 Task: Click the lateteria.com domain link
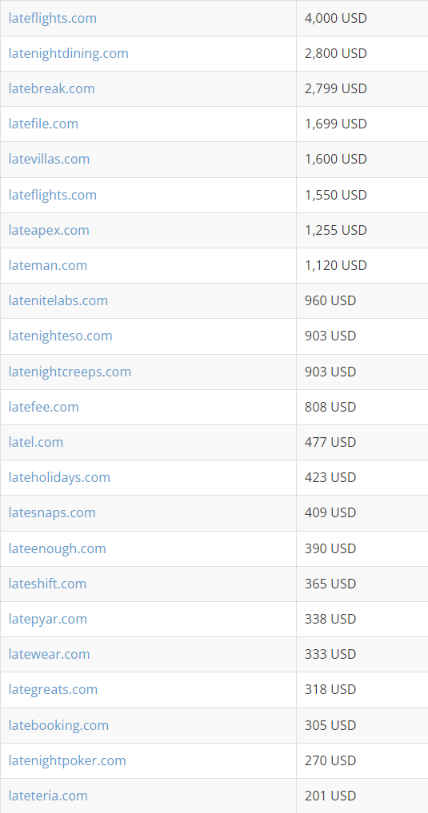click(x=48, y=796)
